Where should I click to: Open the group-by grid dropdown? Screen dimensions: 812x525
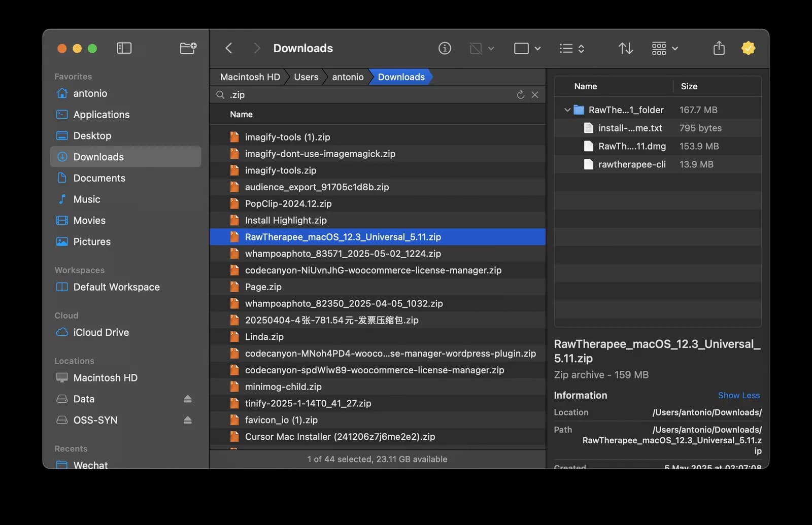665,48
